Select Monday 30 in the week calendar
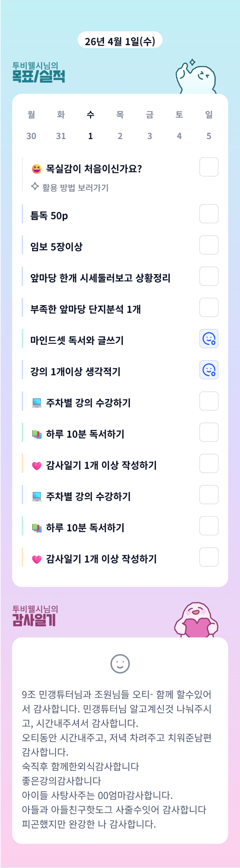The width and height of the screenshot is (240, 868). 31,136
